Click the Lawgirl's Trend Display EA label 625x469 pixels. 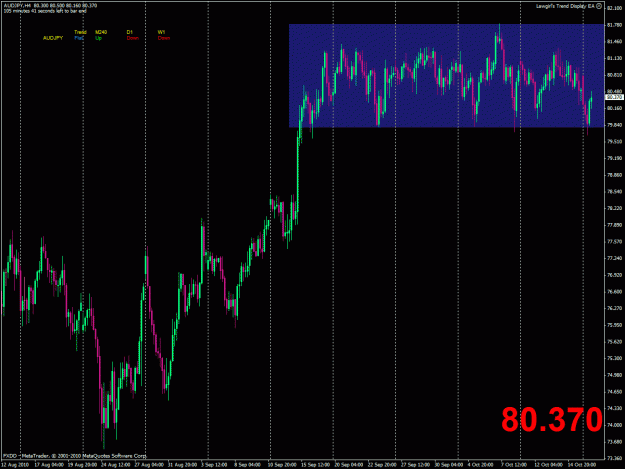pyautogui.click(x=565, y=6)
